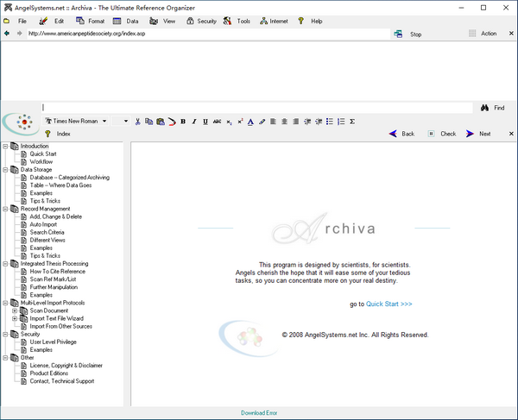The height and width of the screenshot is (420, 518).
Task: Align text left
Action: point(273,122)
